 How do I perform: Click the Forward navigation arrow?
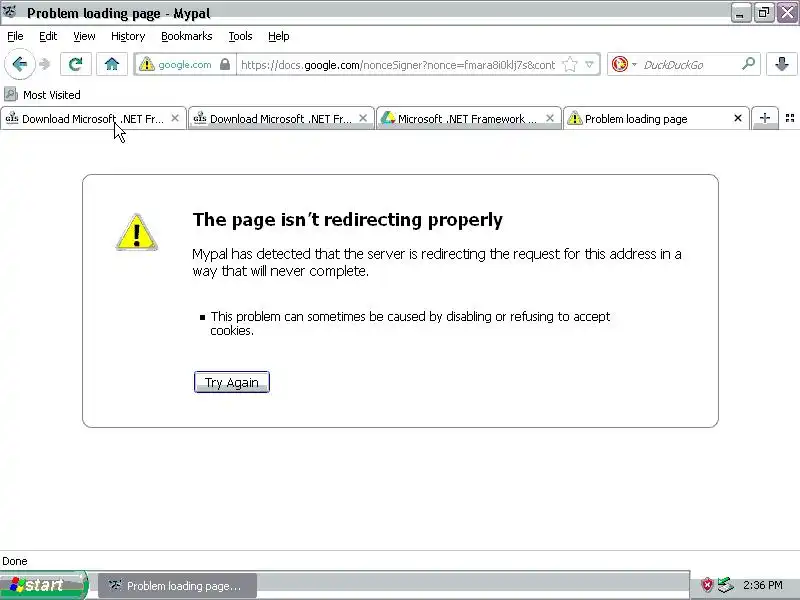pyautogui.click(x=45, y=64)
